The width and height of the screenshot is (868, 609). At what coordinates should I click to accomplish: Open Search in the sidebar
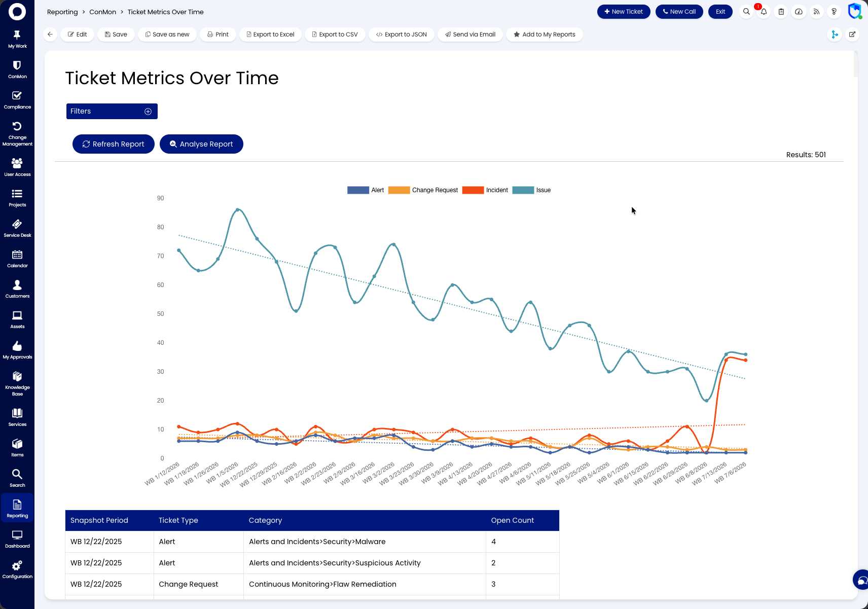(17, 478)
